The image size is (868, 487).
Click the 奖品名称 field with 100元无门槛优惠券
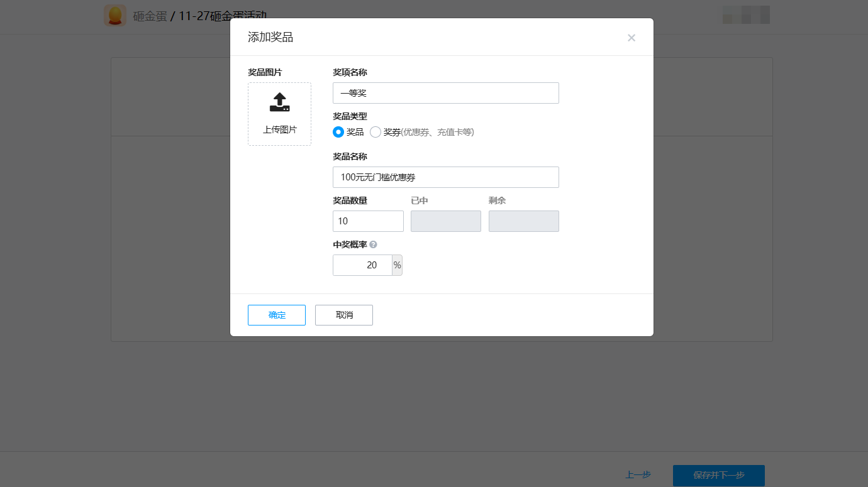[x=445, y=177]
